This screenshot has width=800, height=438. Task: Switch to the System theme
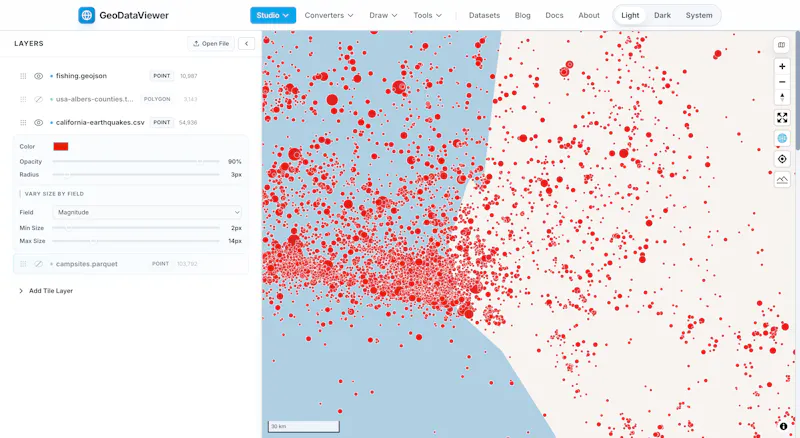click(699, 15)
